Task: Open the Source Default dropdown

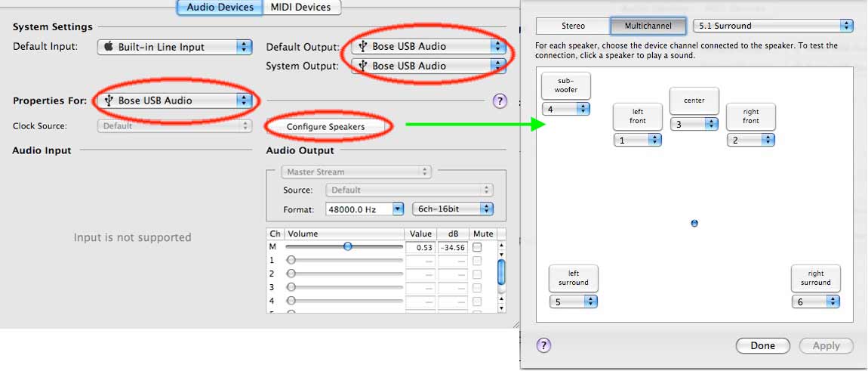Action: pos(410,190)
